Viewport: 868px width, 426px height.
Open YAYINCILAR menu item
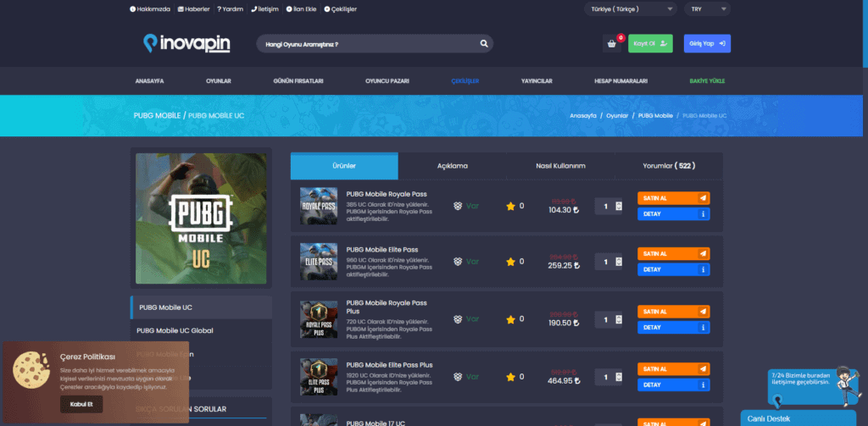[537, 81]
